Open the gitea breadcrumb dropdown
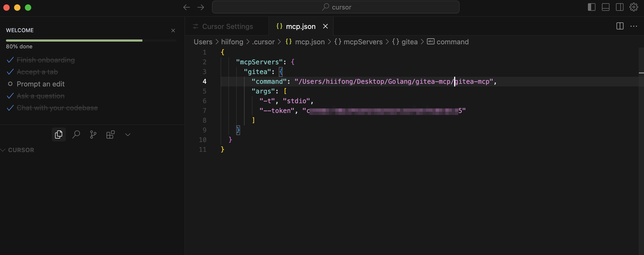644x255 pixels. point(409,42)
